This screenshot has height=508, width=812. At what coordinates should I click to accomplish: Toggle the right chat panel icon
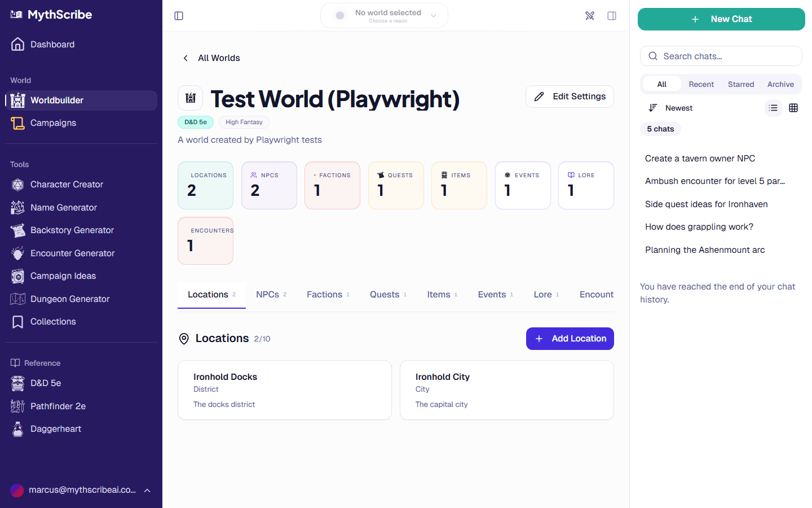612,15
